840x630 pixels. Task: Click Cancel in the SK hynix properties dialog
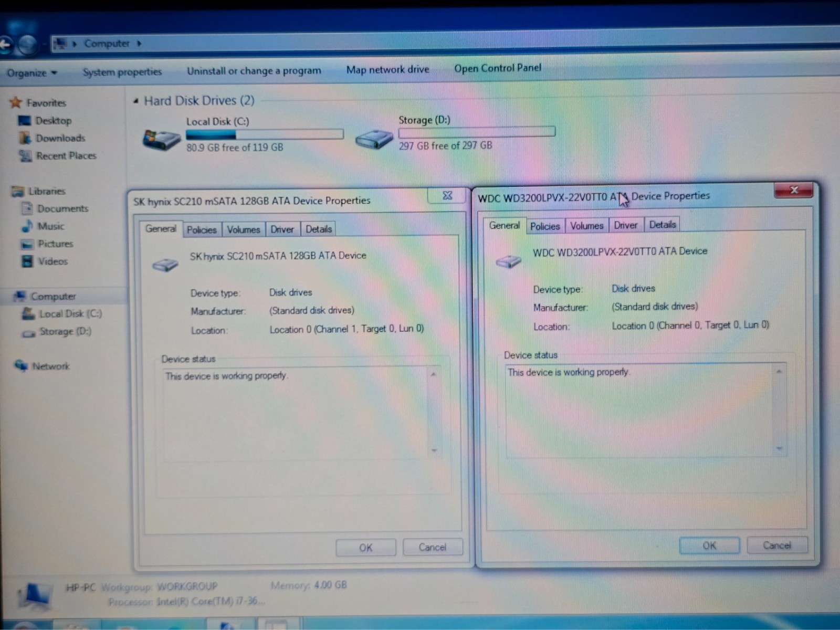tap(433, 547)
